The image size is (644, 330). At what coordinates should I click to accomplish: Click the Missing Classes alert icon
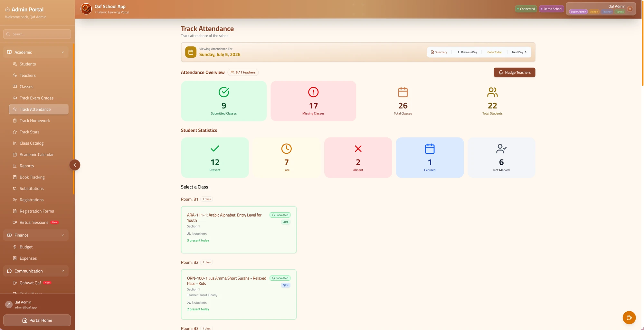click(x=313, y=92)
